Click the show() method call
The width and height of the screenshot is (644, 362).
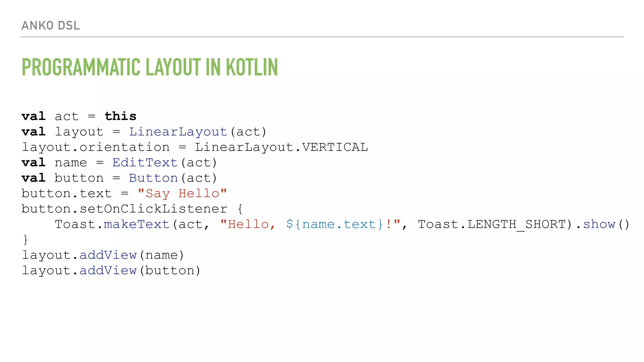pyautogui.click(x=599, y=224)
